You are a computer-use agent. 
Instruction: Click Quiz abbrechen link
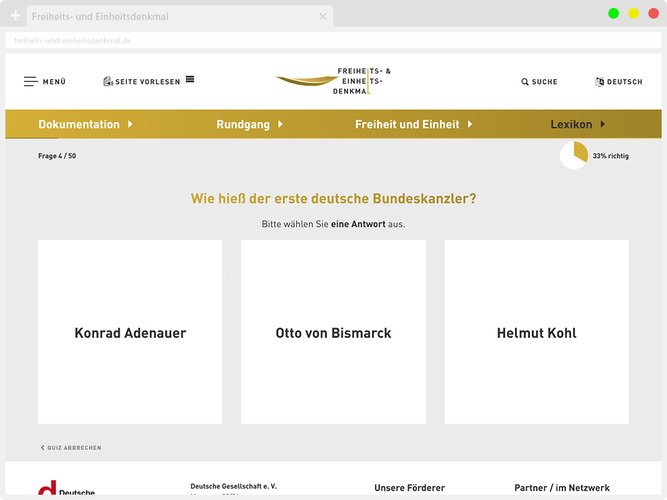point(71,448)
